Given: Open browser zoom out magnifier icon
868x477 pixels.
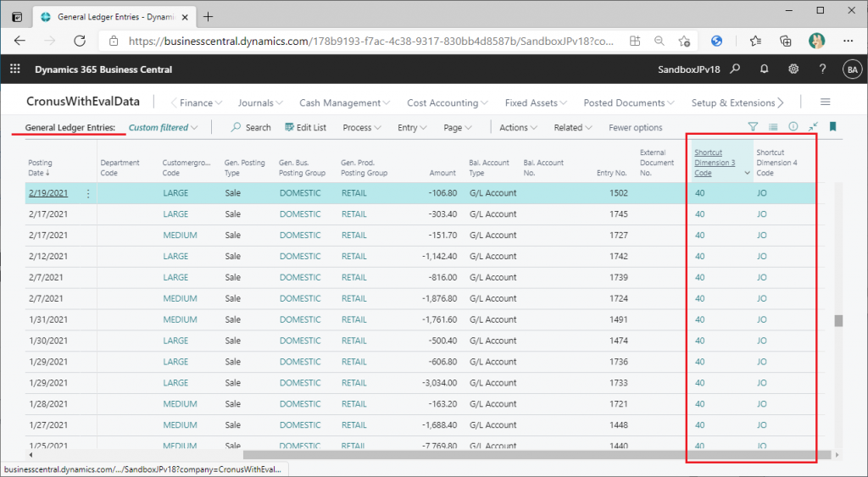Looking at the screenshot, I should coord(659,41).
